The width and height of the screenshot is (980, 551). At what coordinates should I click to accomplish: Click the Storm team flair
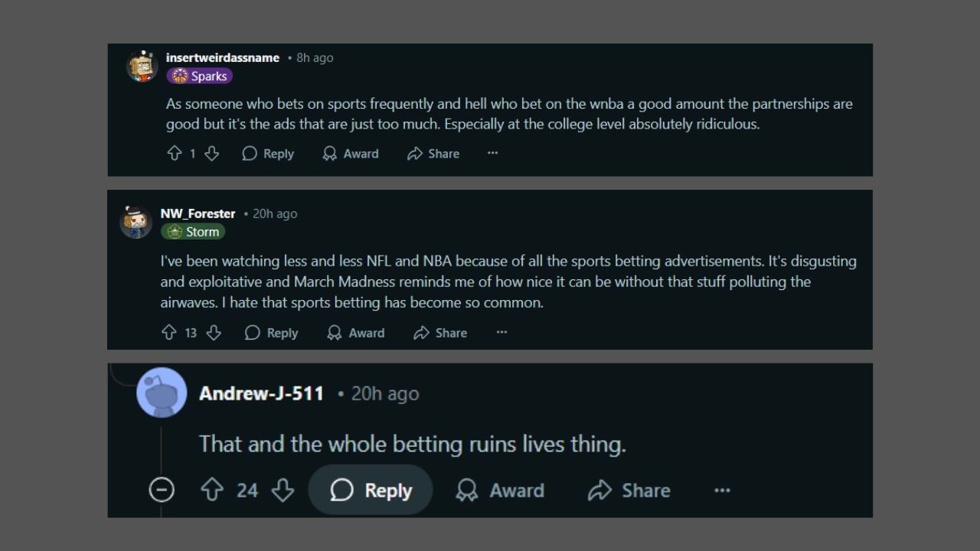(193, 232)
